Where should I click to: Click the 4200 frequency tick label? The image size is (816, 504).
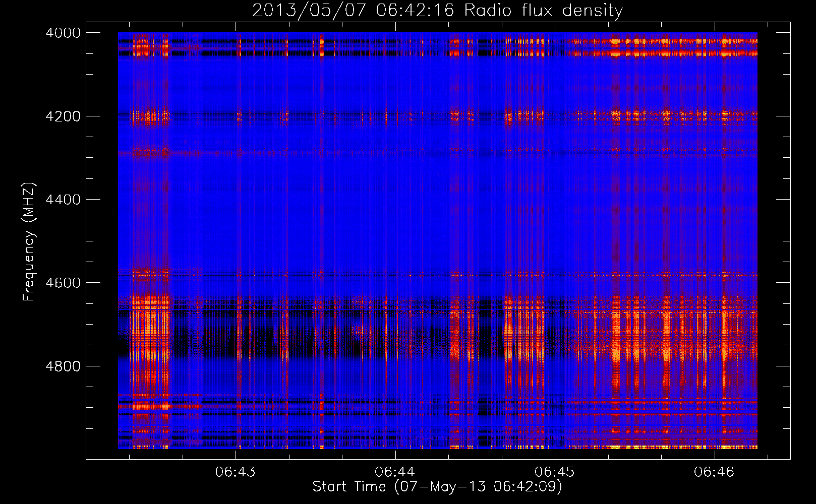[x=63, y=116]
